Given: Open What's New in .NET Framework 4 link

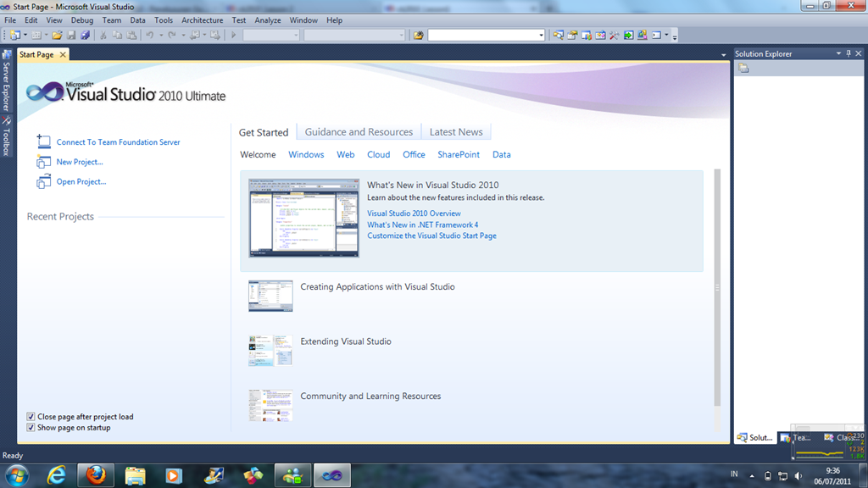Looking at the screenshot, I should [x=422, y=225].
